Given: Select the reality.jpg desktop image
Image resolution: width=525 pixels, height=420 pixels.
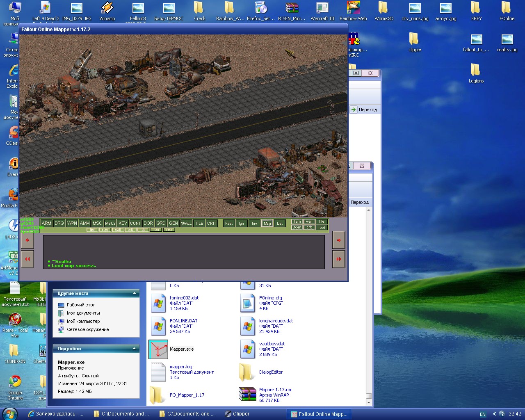Looking at the screenshot, I should [x=507, y=42].
